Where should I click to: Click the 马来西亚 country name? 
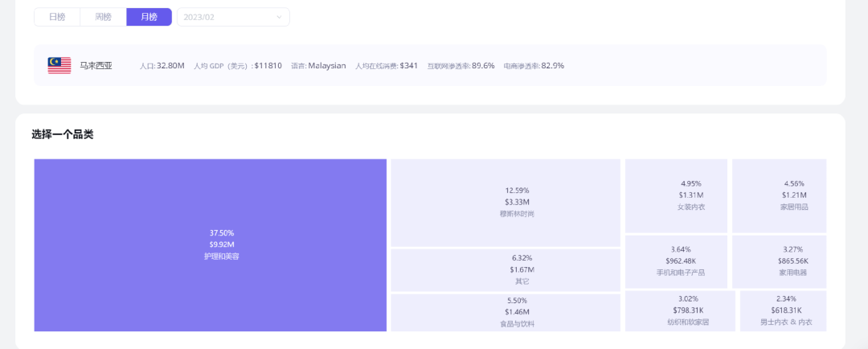(x=96, y=66)
